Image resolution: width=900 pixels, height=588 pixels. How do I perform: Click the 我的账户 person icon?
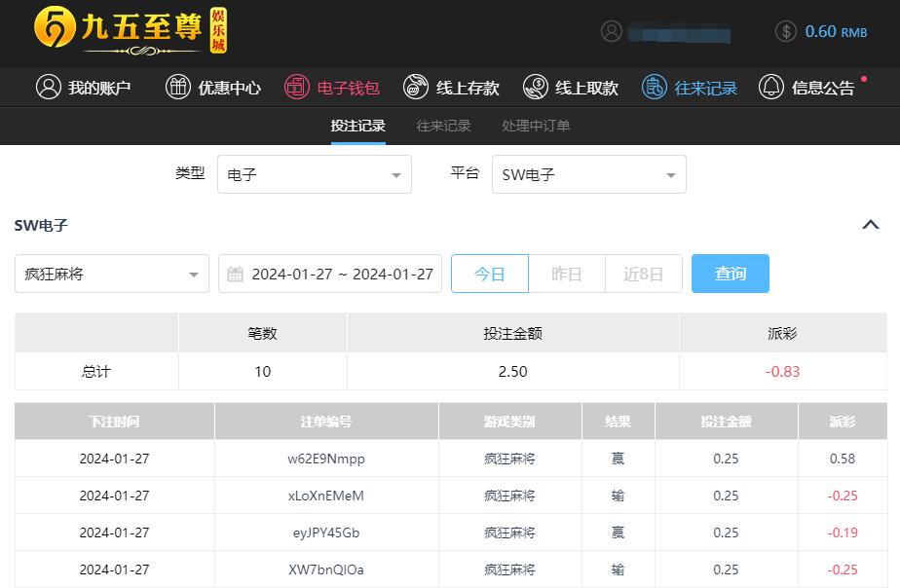[49, 88]
